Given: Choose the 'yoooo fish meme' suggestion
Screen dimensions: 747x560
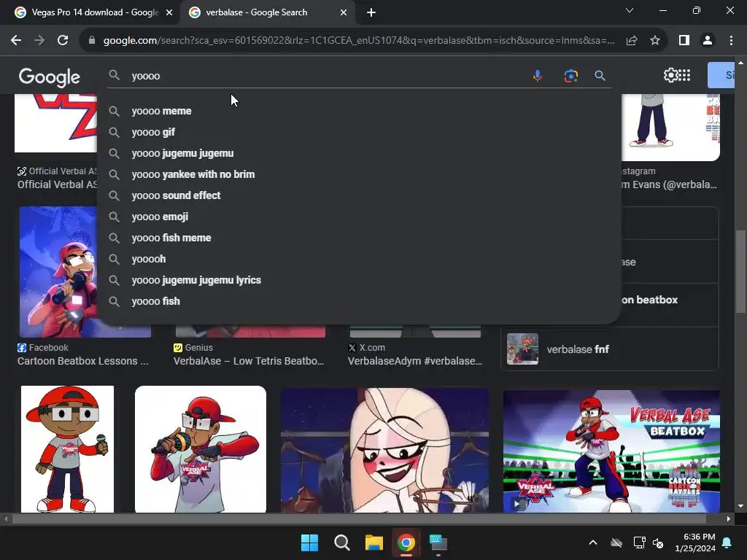Looking at the screenshot, I should (x=359, y=238).
